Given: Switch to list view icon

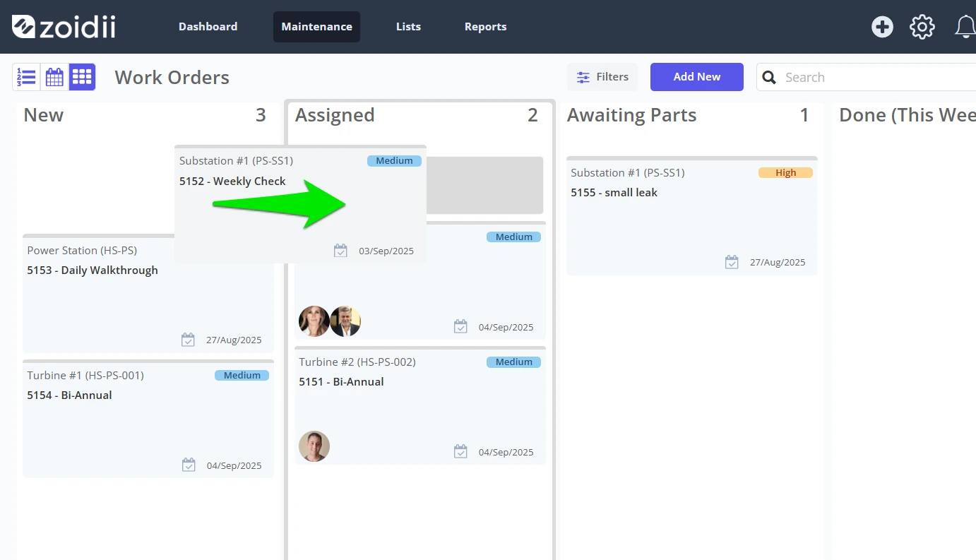Looking at the screenshot, I should click(x=27, y=77).
